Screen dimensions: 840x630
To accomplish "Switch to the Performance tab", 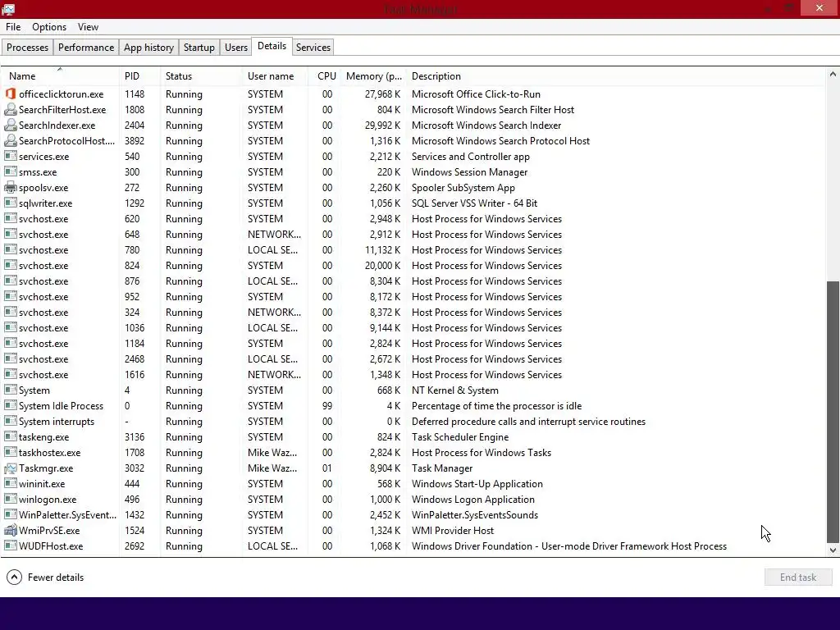I will (x=85, y=47).
